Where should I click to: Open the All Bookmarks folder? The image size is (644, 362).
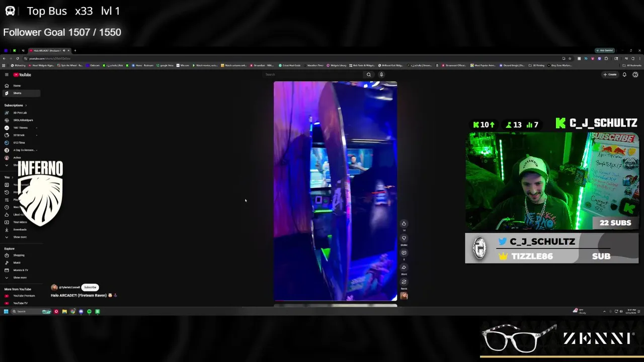pyautogui.click(x=632, y=65)
